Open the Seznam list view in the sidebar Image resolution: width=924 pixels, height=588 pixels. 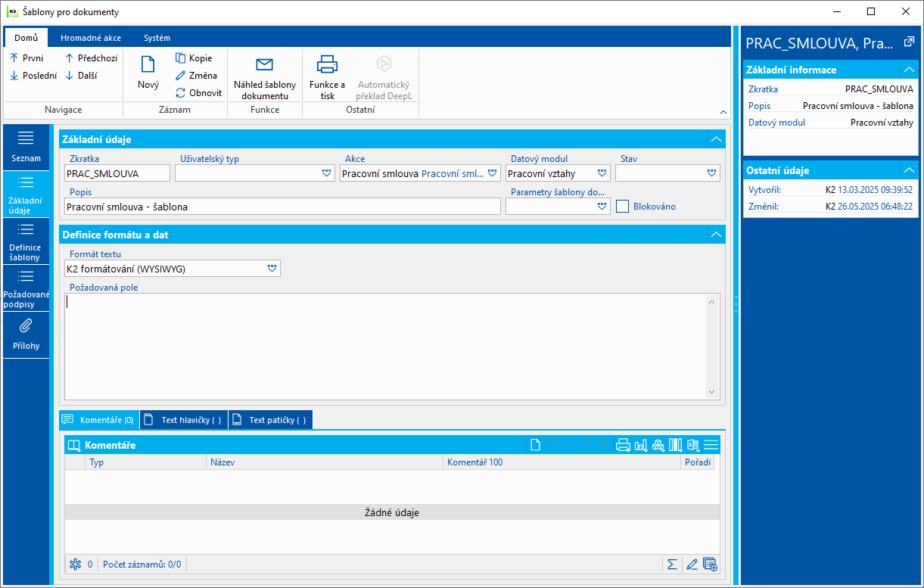tap(26, 147)
